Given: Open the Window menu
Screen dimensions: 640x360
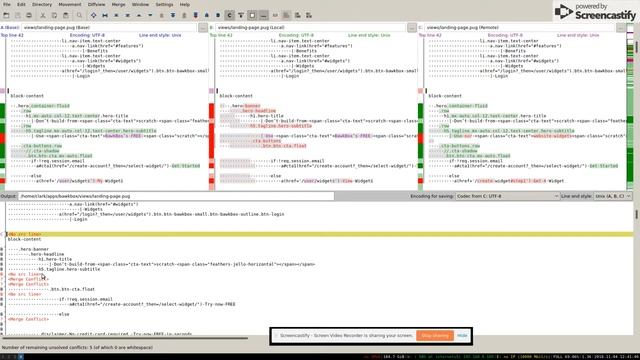Looking at the screenshot, I should (140, 4).
